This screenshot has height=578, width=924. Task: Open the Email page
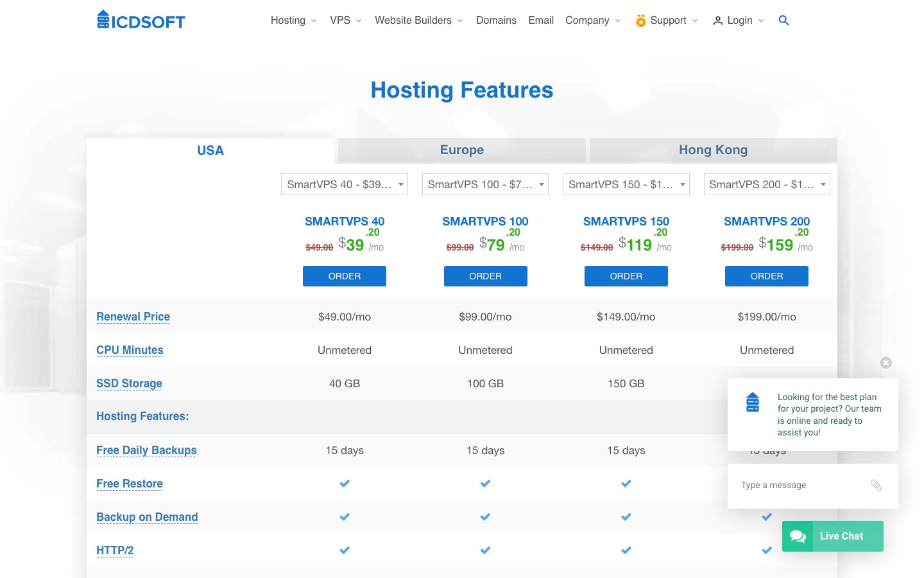pos(541,21)
